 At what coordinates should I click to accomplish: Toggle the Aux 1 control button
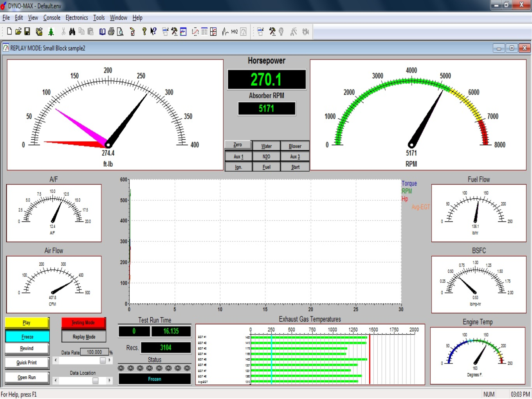click(x=238, y=156)
